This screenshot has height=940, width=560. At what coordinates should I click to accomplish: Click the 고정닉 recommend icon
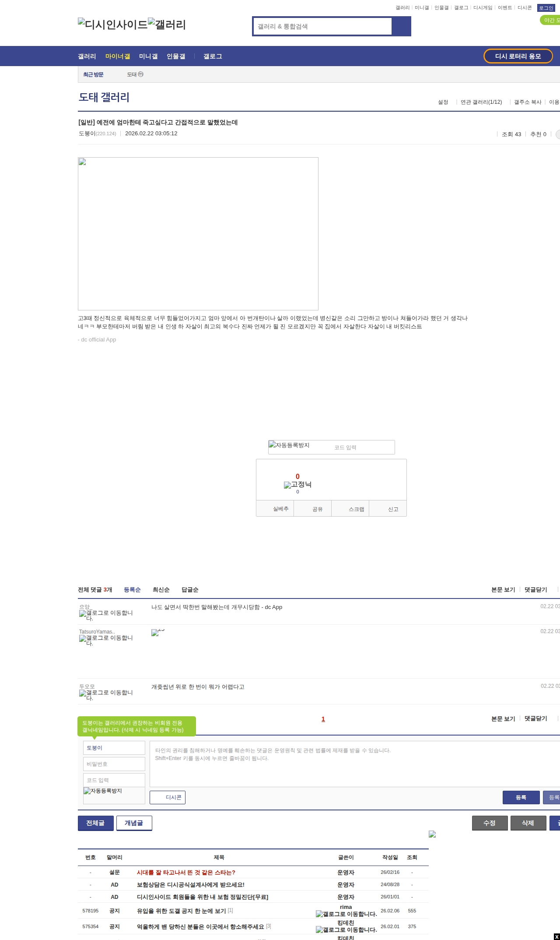click(297, 484)
